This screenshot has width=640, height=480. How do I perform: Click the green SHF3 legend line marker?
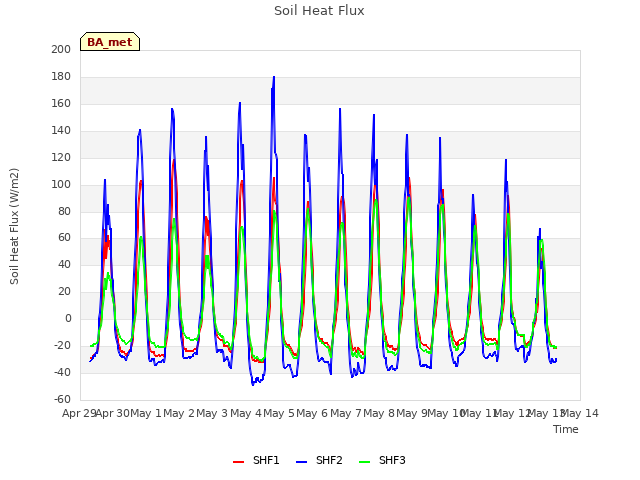[x=364, y=462]
